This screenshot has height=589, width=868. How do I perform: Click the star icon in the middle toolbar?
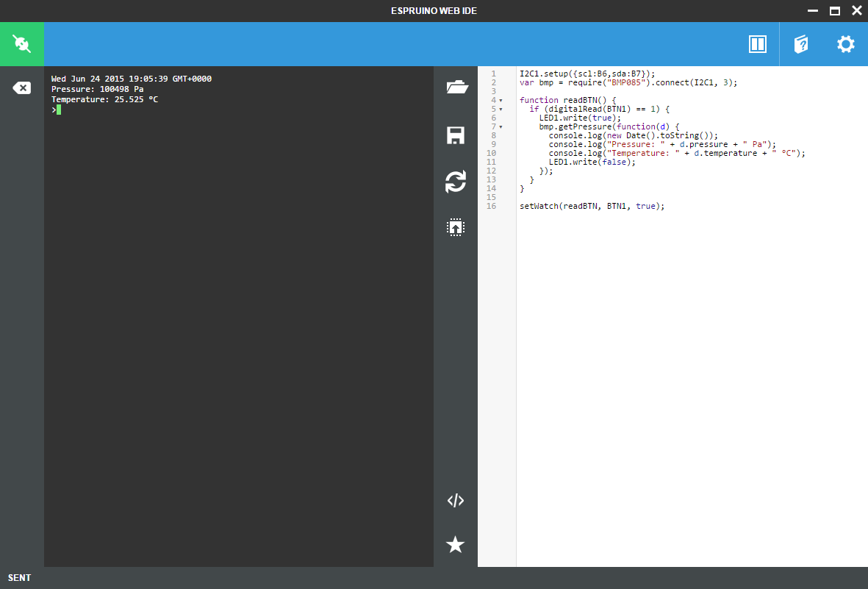click(456, 545)
